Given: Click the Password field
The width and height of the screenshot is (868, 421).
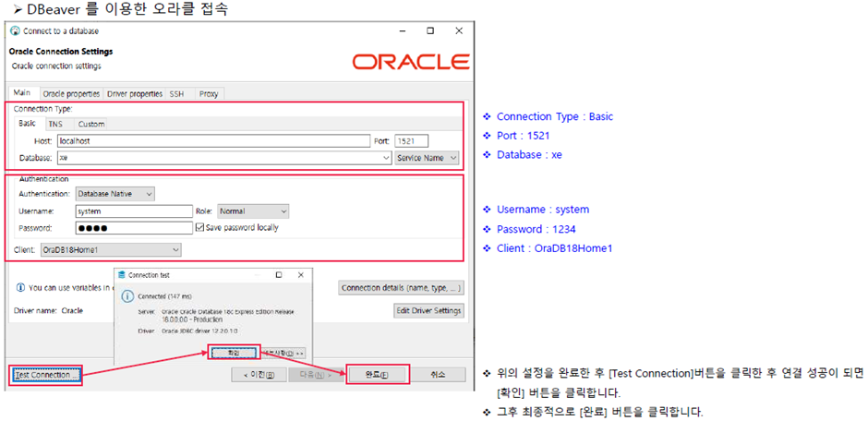Looking at the screenshot, I should tap(133, 228).
